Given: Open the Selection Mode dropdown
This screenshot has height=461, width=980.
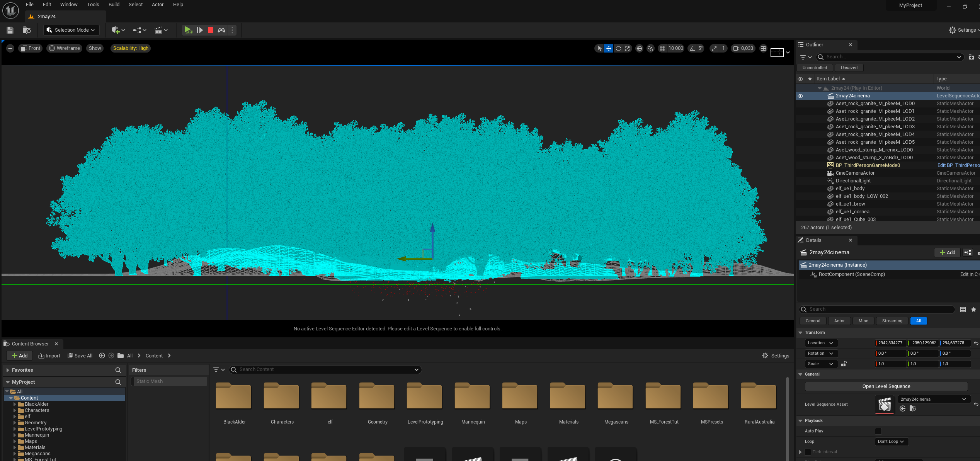Looking at the screenshot, I should [x=71, y=30].
